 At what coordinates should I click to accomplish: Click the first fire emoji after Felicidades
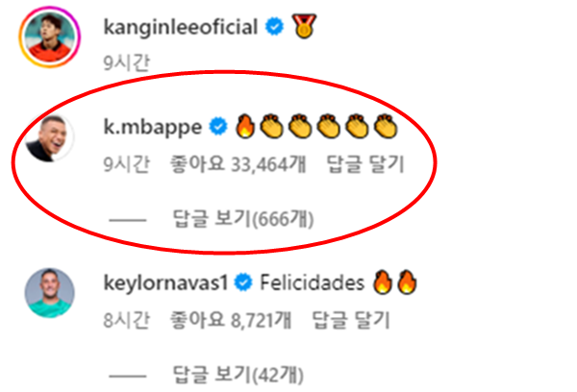pos(383,282)
